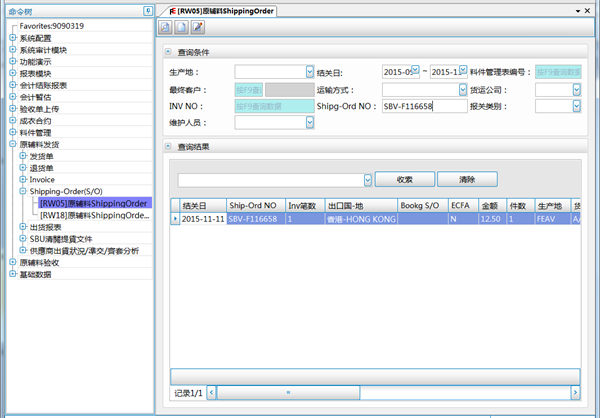Screen dimensions: 600x418
Task: Click the 收索 button
Action: click(404, 179)
